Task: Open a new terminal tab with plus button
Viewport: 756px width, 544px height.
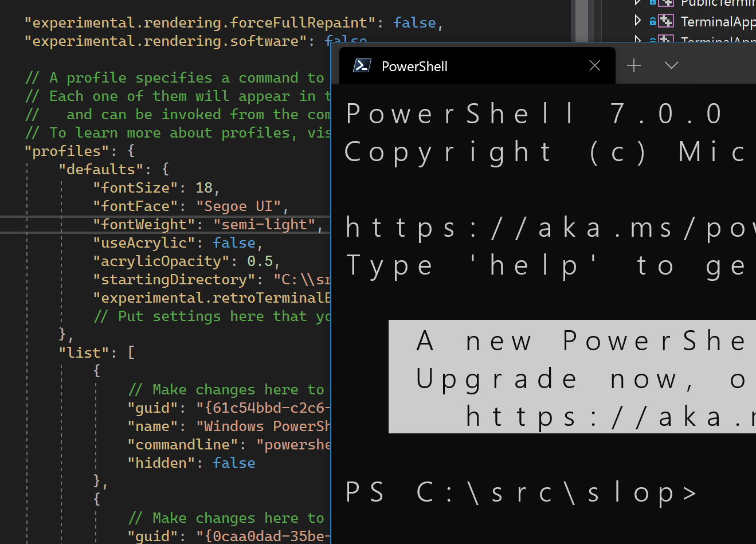Action: tap(634, 66)
